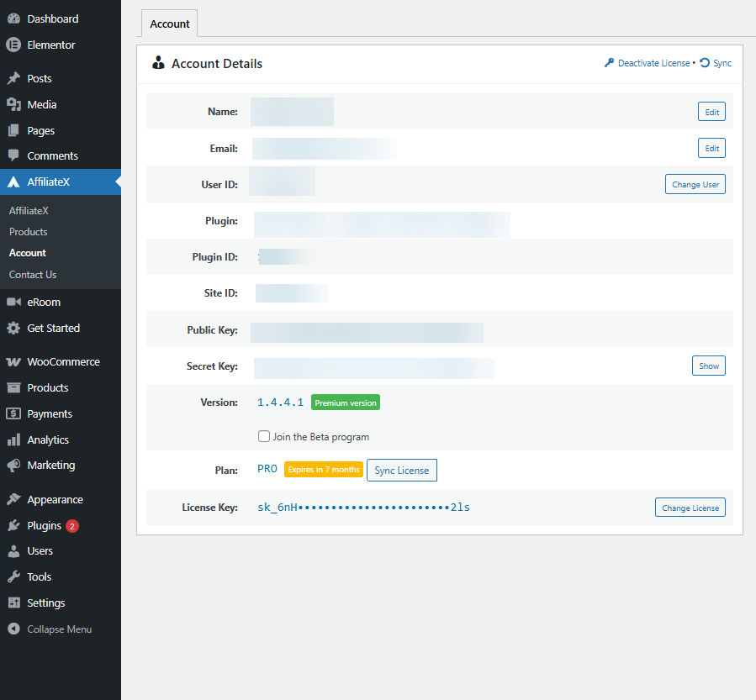Screen dimensions: 756x700
Task: Click the Deactivate License link text
Action: [x=653, y=63]
